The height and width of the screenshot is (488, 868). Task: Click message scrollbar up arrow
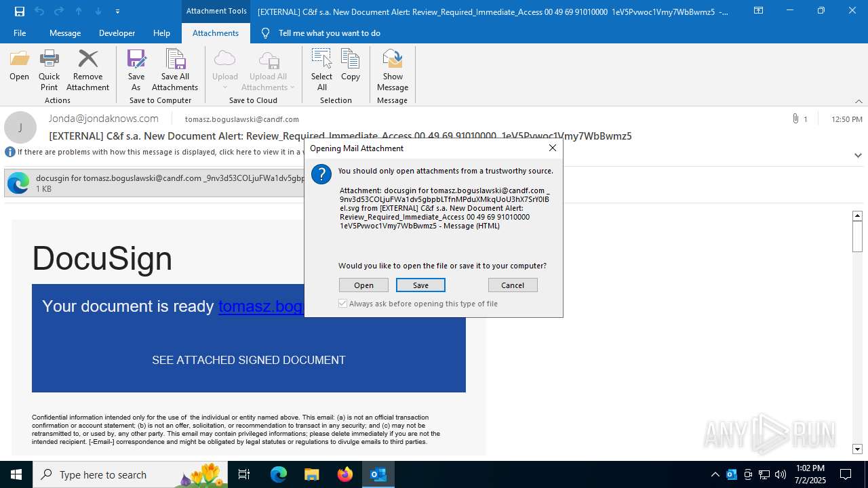pos(857,216)
